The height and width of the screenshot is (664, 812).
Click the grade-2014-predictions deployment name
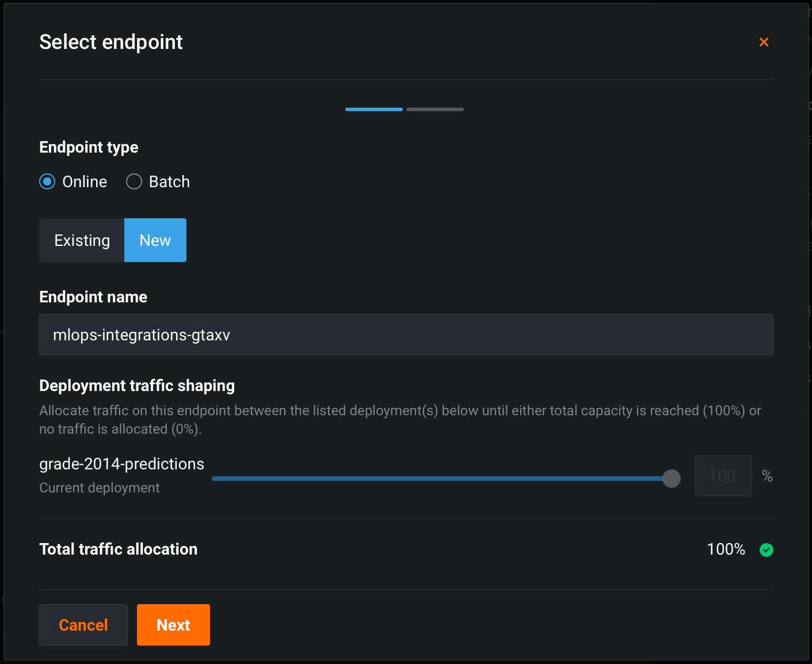click(x=121, y=464)
